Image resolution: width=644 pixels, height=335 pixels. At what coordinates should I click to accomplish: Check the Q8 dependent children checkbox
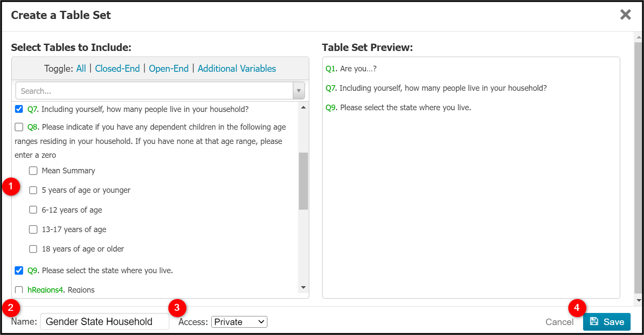click(x=19, y=127)
